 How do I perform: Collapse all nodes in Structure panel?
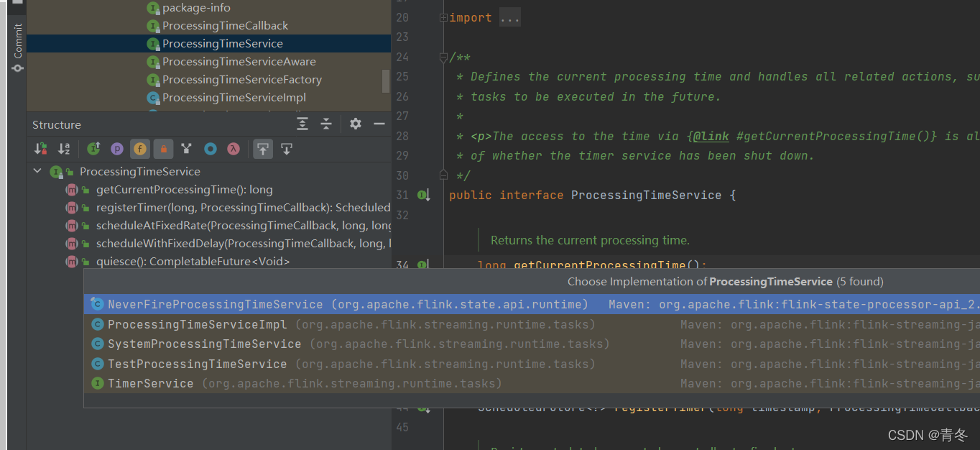click(x=326, y=124)
